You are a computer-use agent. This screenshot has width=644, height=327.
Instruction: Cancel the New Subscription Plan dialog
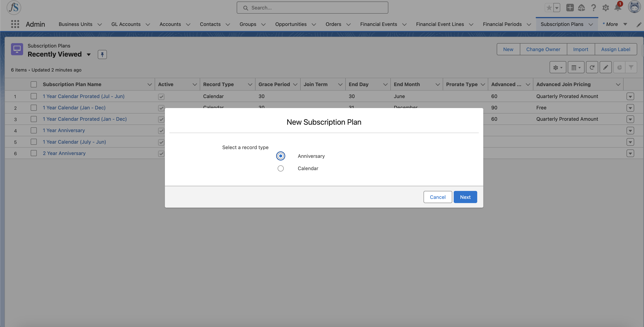click(437, 197)
